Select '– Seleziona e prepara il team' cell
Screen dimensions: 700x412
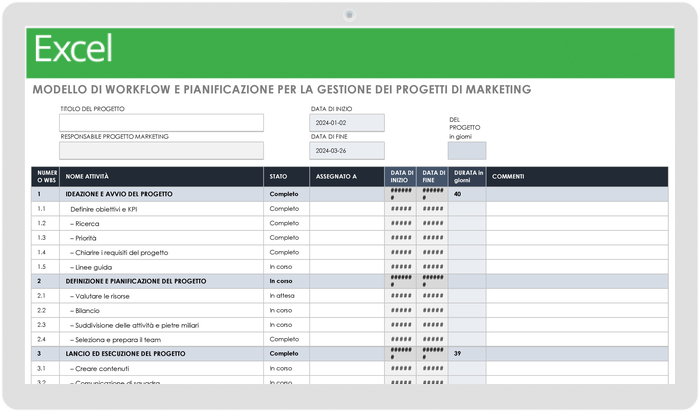[161, 340]
